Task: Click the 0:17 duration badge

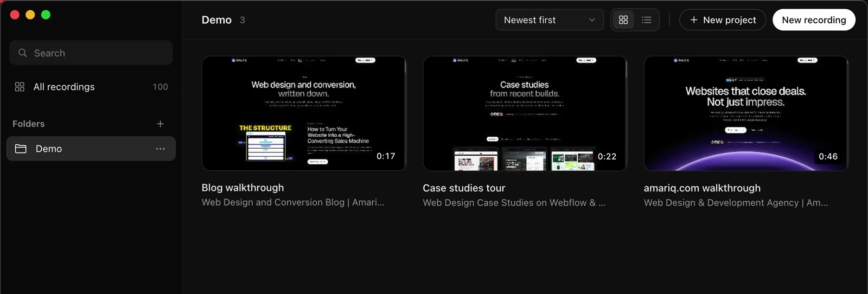Action: (x=386, y=156)
